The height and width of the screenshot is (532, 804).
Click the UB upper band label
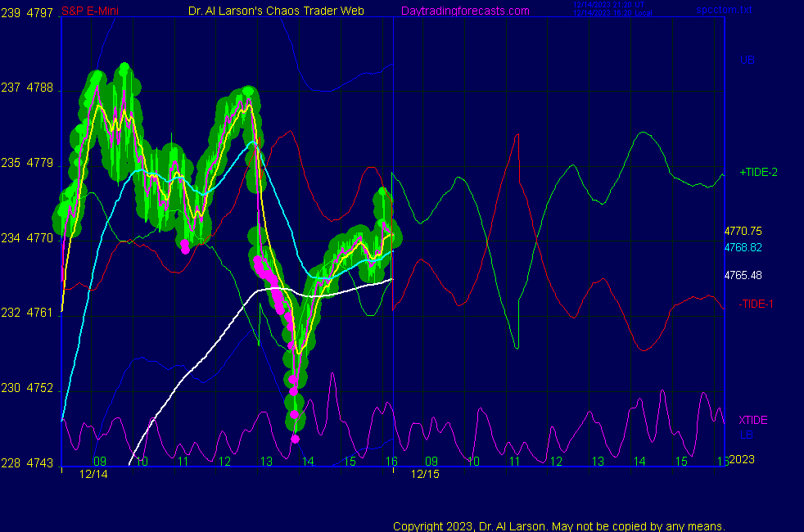(747, 60)
